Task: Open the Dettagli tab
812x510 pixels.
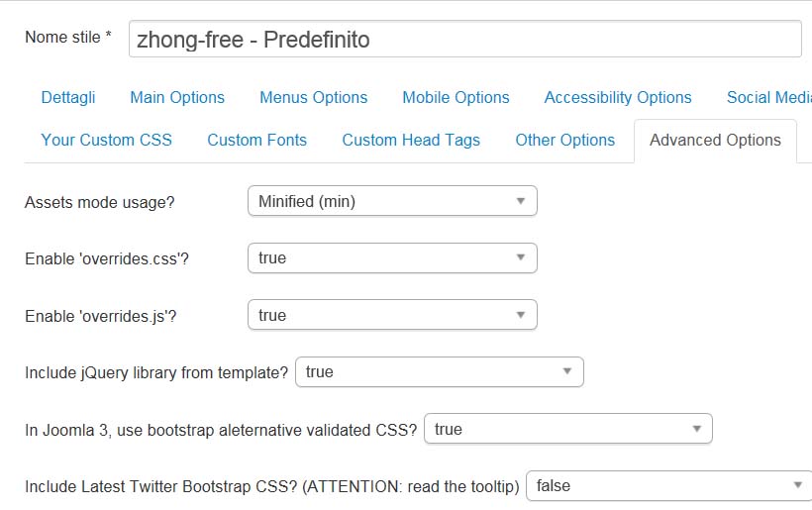Action: [x=68, y=97]
